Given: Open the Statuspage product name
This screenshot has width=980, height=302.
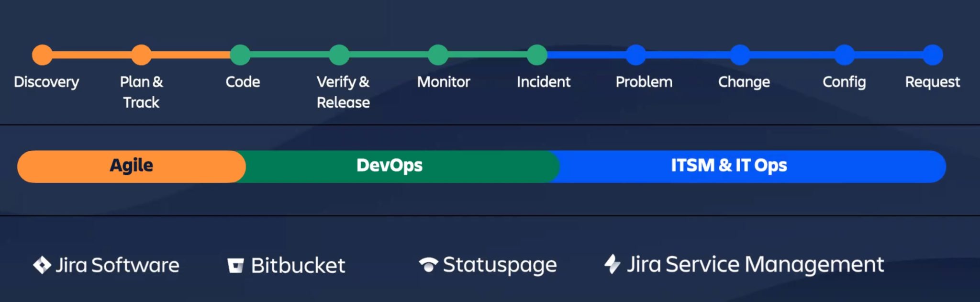Looking at the screenshot, I should [x=500, y=265].
